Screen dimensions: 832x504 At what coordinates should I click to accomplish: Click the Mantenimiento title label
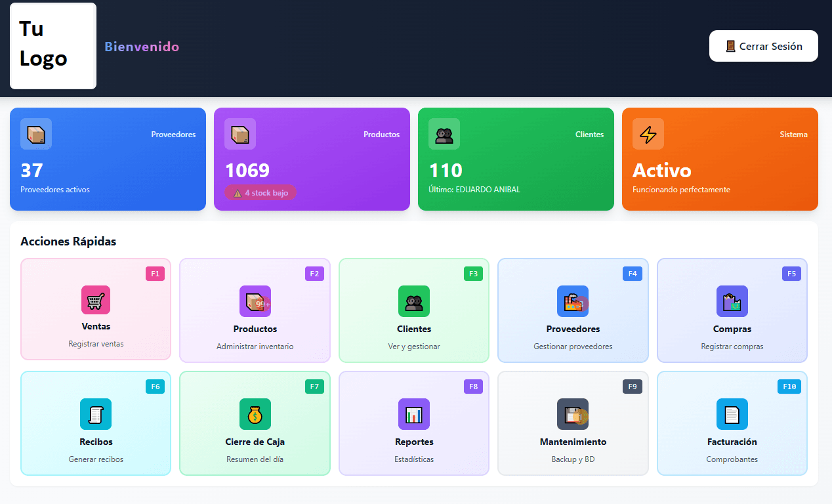tap(573, 442)
